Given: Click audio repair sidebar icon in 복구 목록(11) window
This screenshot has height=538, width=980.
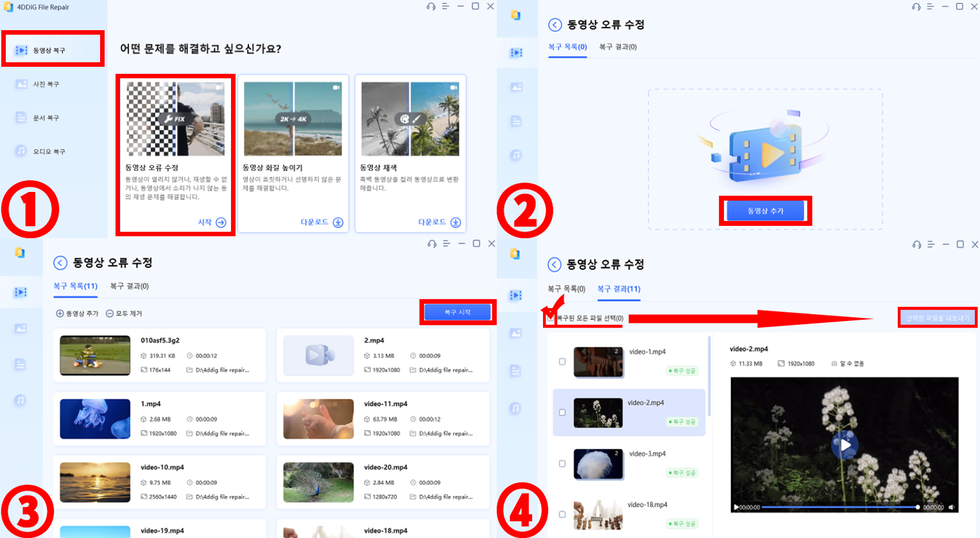Looking at the screenshot, I should pyautogui.click(x=21, y=401).
